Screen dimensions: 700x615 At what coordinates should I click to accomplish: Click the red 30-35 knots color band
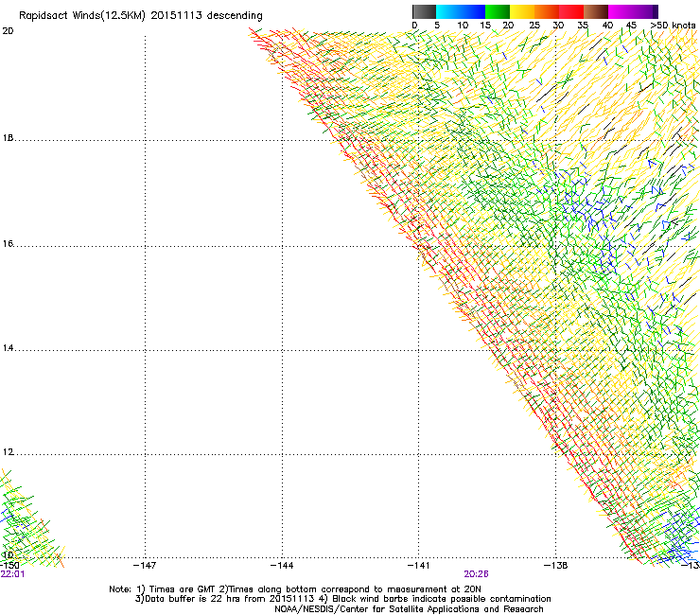tap(571, 11)
